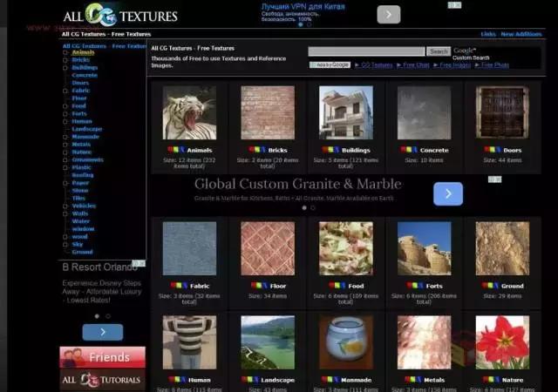Open the Links menu item at top right
The image size is (558, 392).
[487, 34]
